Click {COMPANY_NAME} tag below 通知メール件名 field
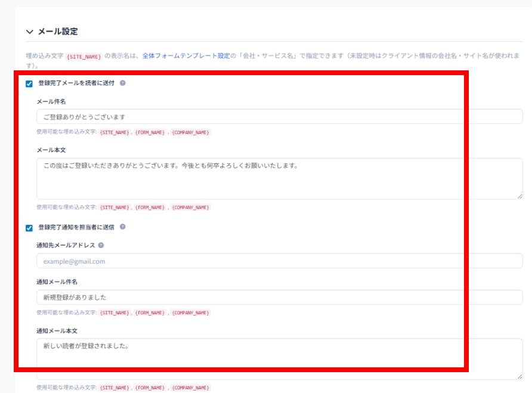532x393 pixels. coord(190,312)
